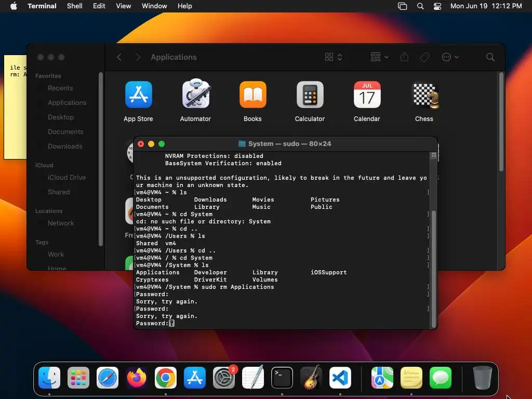Open the Apple menu
The width and height of the screenshot is (532, 399).
point(14,6)
